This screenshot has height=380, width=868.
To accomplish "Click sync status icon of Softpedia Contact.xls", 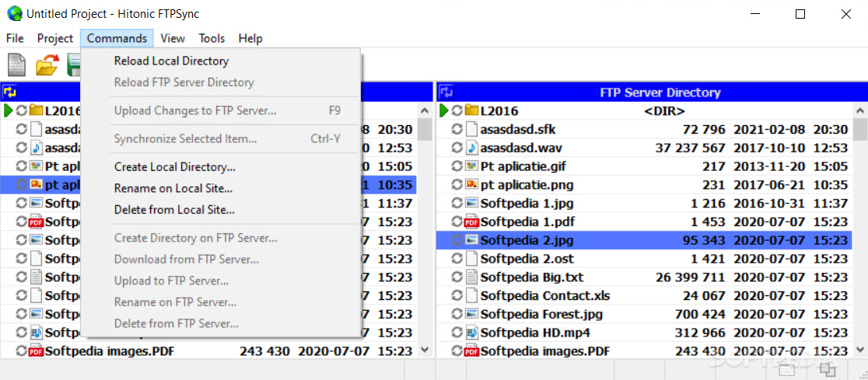I will click(x=457, y=296).
